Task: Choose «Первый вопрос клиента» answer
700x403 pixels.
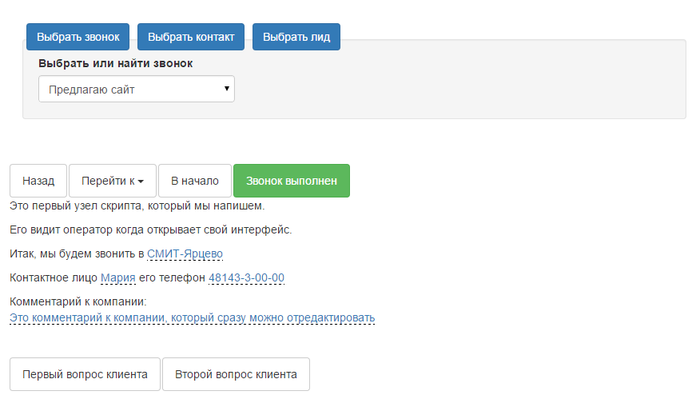Action: click(85, 375)
